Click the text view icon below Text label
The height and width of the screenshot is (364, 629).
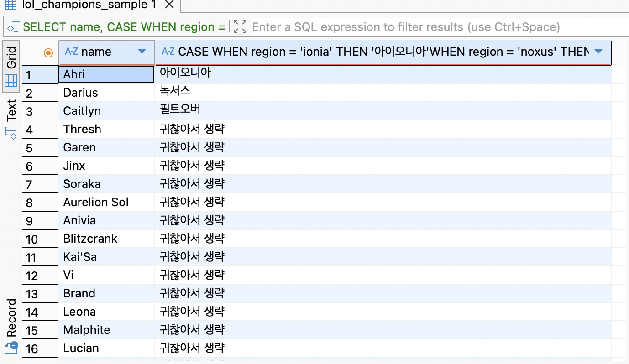11,133
